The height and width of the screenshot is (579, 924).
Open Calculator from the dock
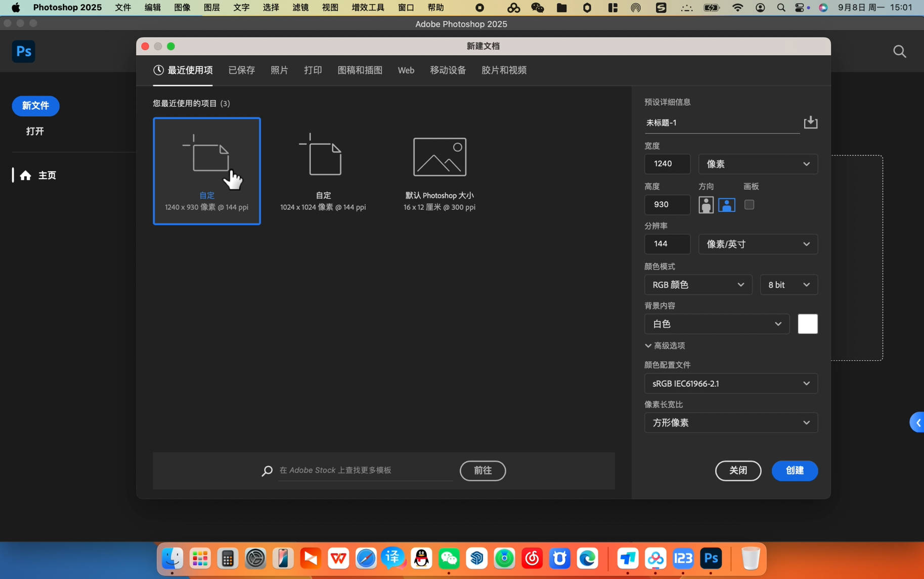point(228,558)
